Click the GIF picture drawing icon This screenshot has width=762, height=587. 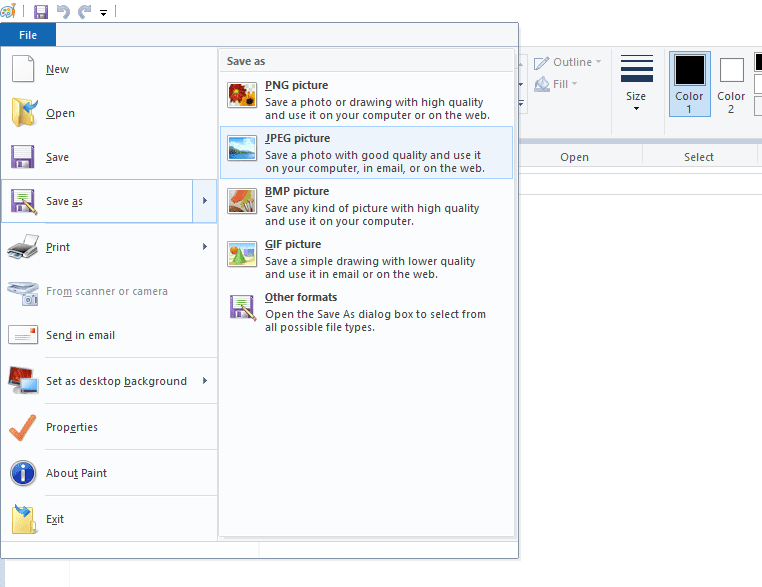tap(242, 254)
